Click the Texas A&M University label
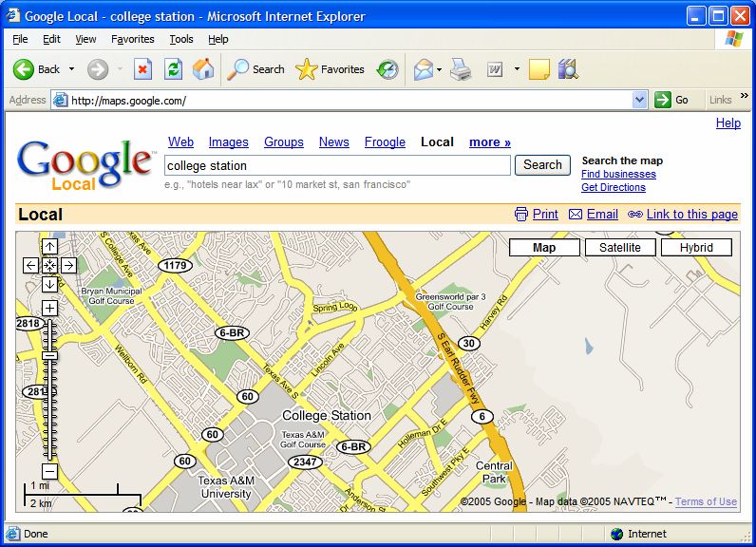 point(226,487)
